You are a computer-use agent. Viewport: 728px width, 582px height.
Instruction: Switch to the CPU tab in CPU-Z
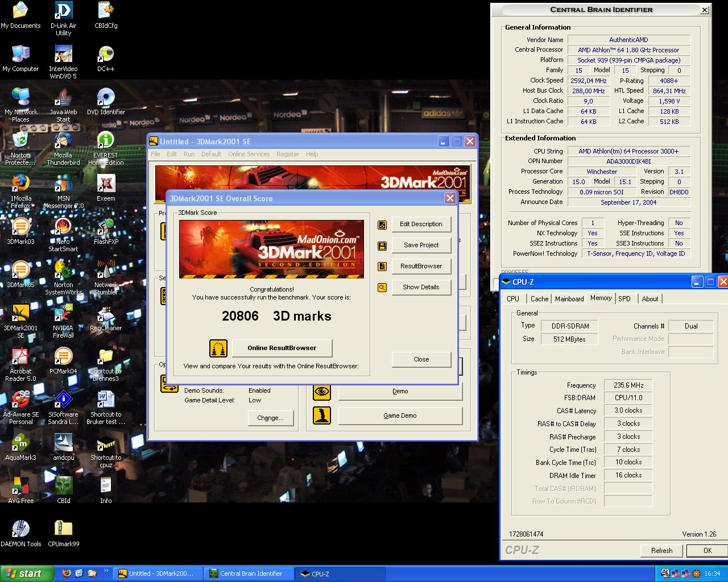coord(513,298)
